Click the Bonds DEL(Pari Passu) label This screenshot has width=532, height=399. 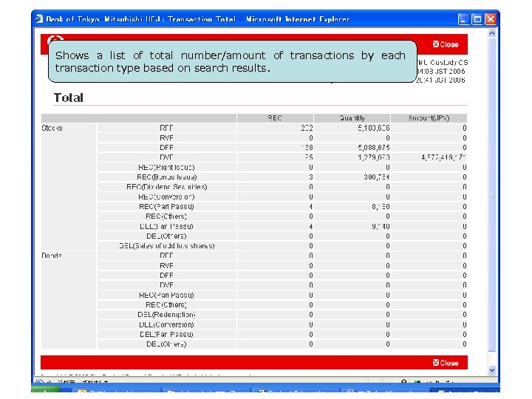166,334
